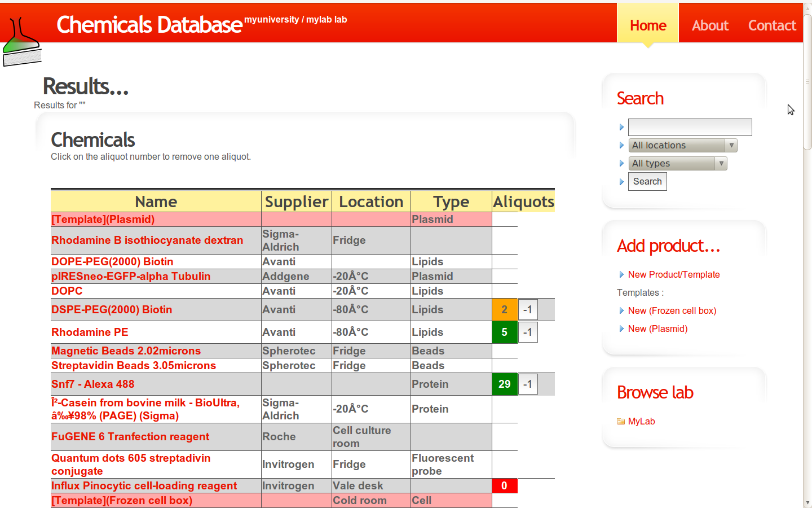The image size is (812, 508).
Task: Click the arrow icon next to New Product/Template
Action: click(x=622, y=274)
